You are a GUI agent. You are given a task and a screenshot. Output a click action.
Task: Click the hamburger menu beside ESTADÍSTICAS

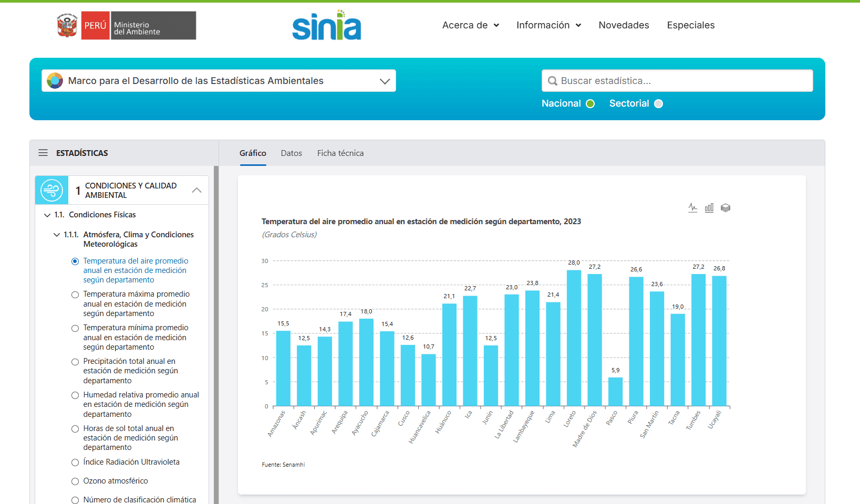pyautogui.click(x=43, y=153)
